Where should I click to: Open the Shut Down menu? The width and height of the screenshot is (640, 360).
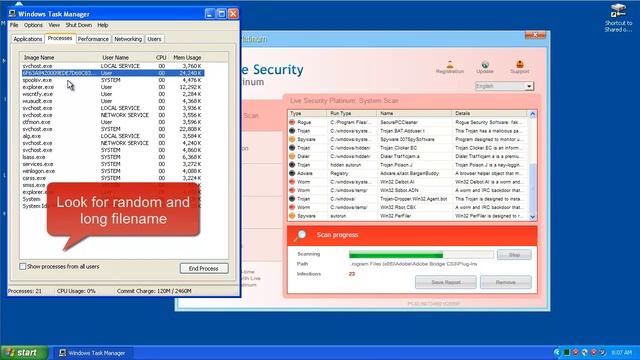pyautogui.click(x=78, y=25)
